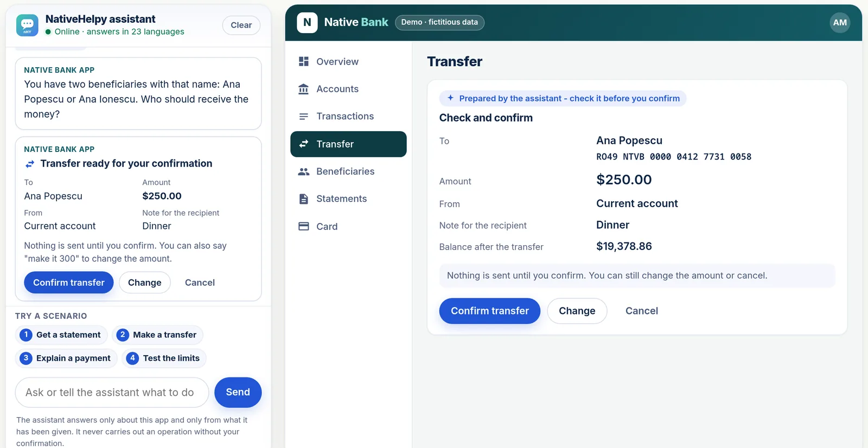Click the transfer arrows icon in chat card

(x=30, y=164)
